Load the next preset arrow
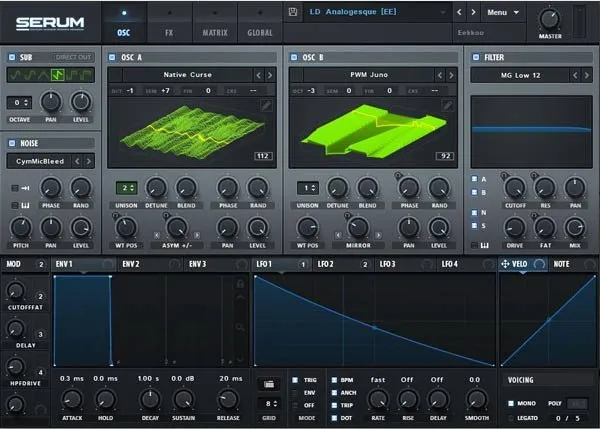 [x=473, y=12]
